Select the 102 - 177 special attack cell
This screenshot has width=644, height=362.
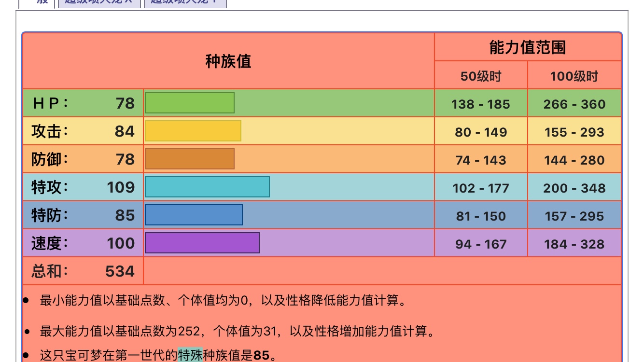pyautogui.click(x=481, y=188)
